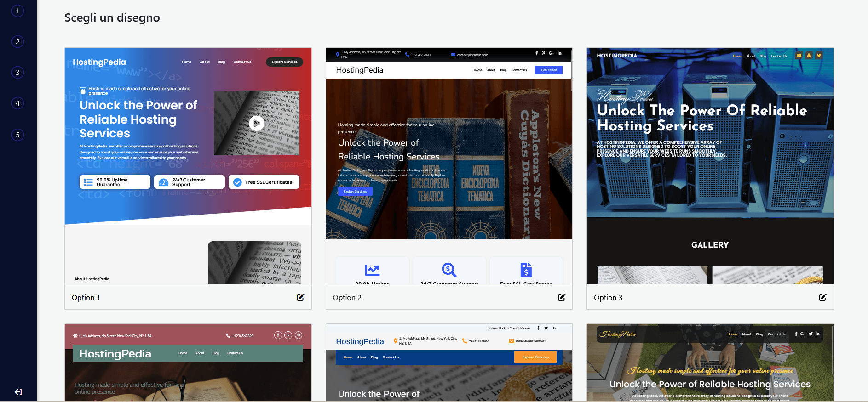Edit Option 1 design

(x=300, y=297)
